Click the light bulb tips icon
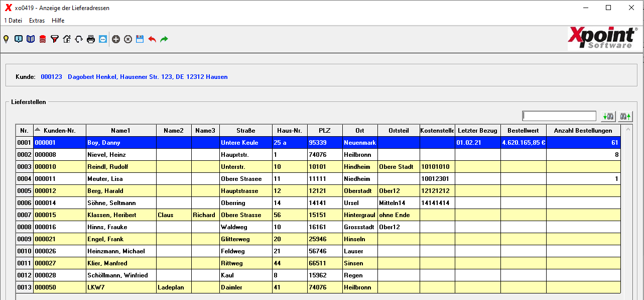 [6, 39]
